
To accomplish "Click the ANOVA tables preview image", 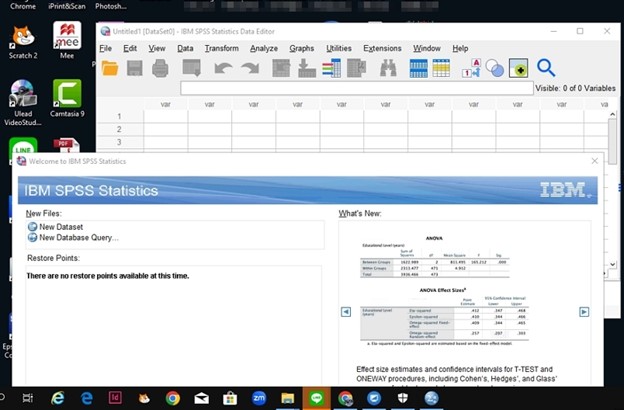I will [x=444, y=291].
